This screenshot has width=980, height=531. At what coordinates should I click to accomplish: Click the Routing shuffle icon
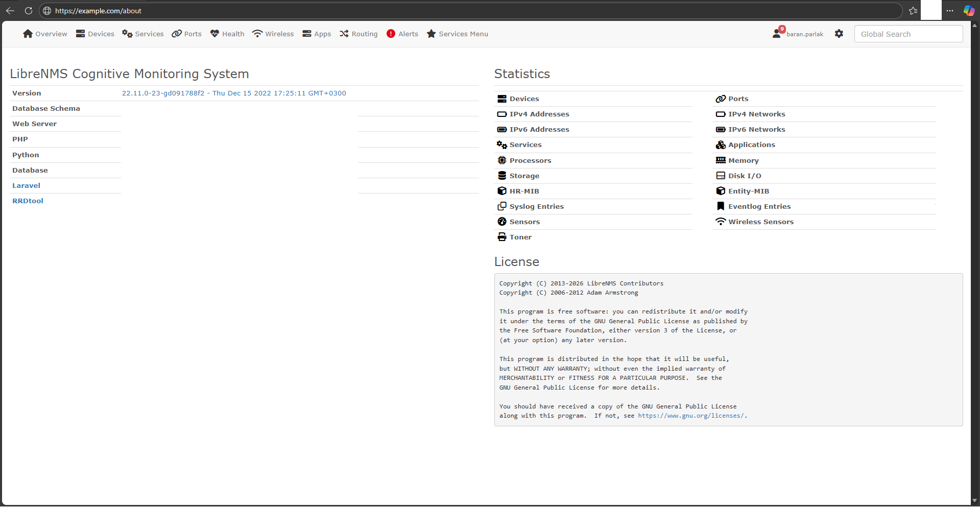tap(344, 34)
